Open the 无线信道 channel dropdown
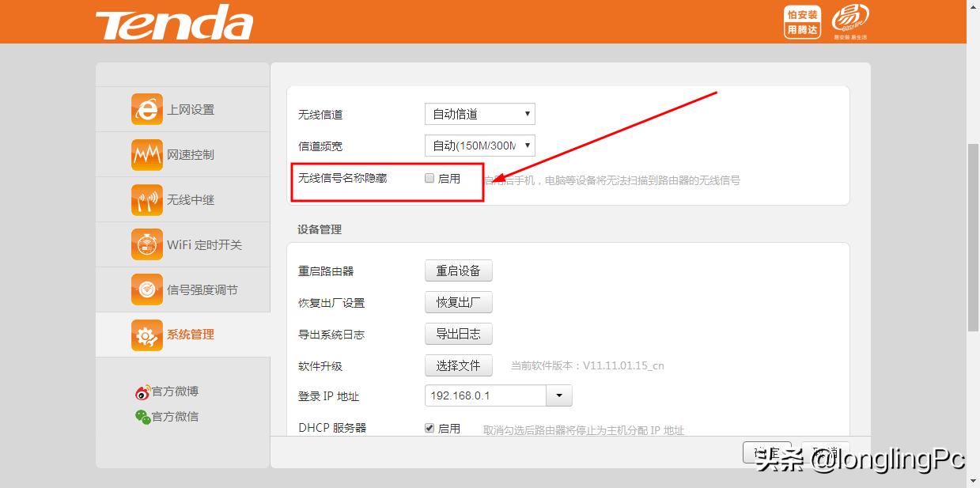 point(479,113)
